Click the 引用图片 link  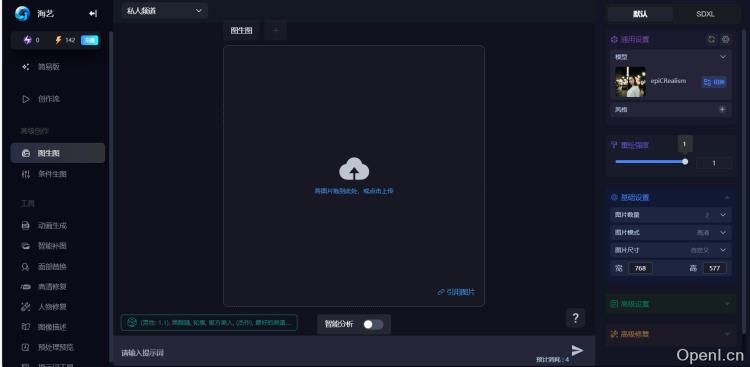(x=456, y=292)
